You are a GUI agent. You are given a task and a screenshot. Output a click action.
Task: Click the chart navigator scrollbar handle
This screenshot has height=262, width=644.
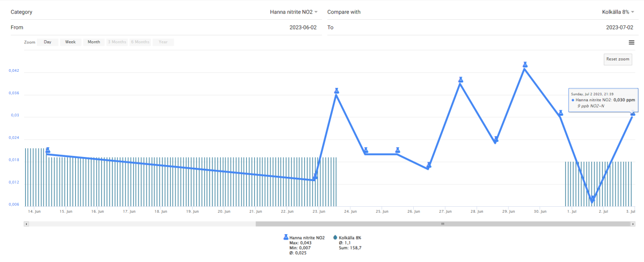(443, 224)
